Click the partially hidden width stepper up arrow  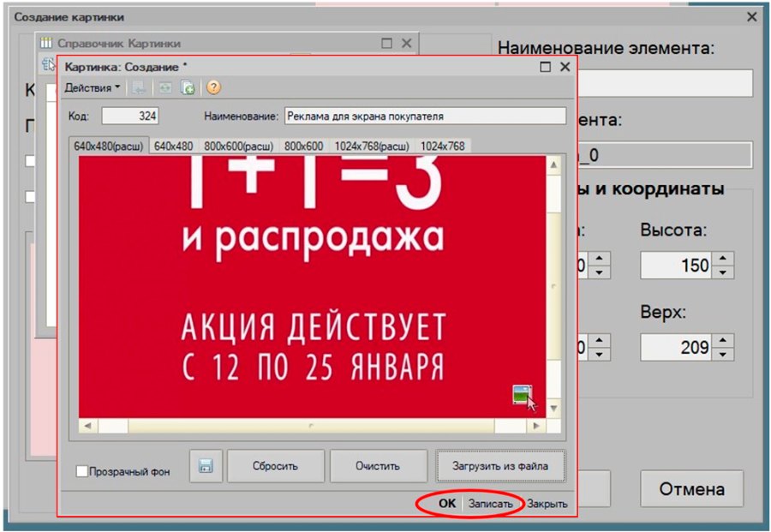[x=599, y=259]
